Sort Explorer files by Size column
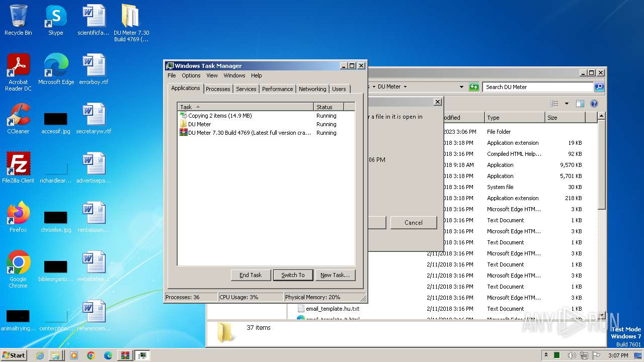The image size is (644, 362). tap(565, 117)
